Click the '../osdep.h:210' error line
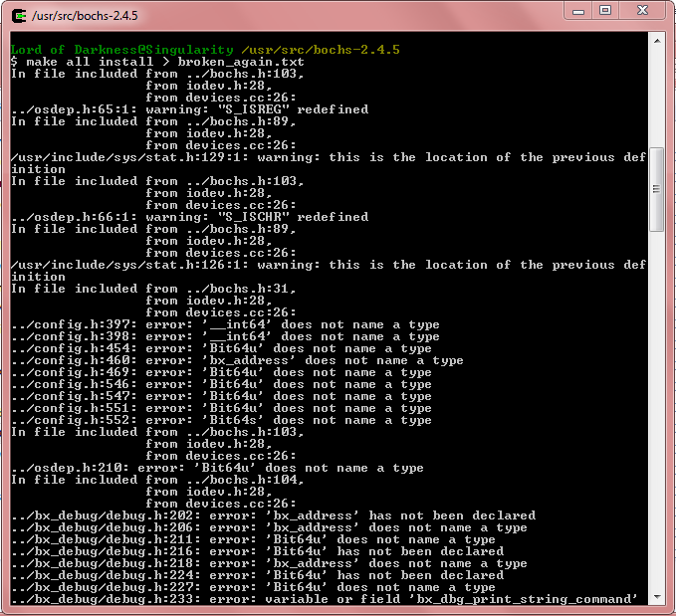Image resolution: width=676 pixels, height=616 pixels. pyautogui.click(x=217, y=468)
